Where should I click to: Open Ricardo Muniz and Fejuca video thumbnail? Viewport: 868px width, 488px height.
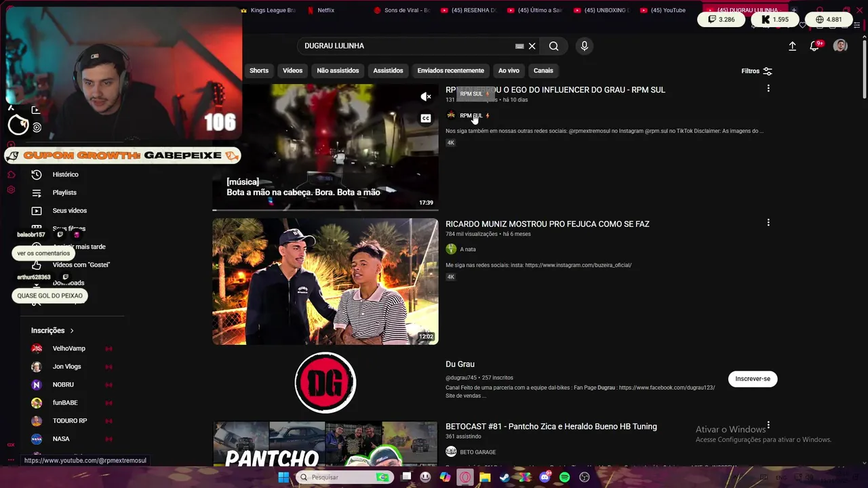click(325, 281)
